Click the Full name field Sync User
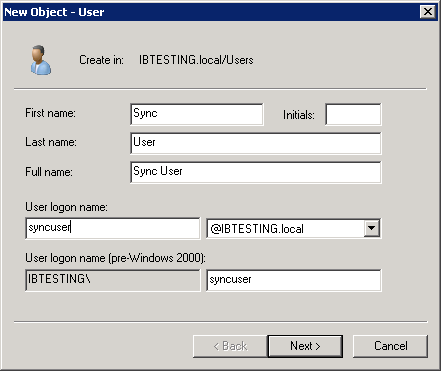 pos(256,172)
